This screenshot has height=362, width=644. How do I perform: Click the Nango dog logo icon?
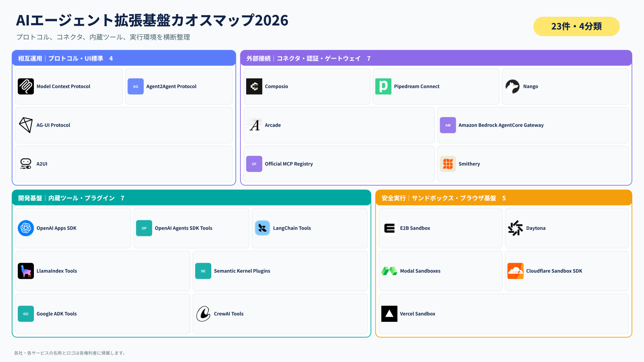[513, 86]
